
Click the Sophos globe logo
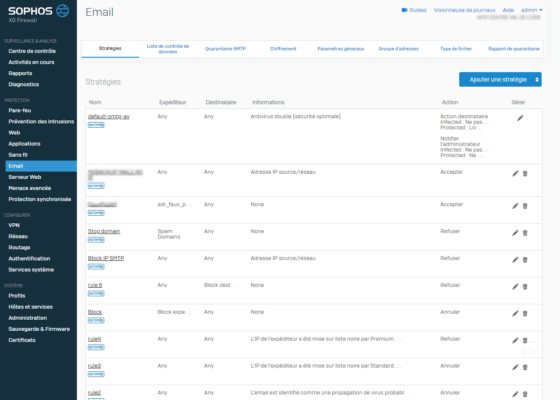63,11
